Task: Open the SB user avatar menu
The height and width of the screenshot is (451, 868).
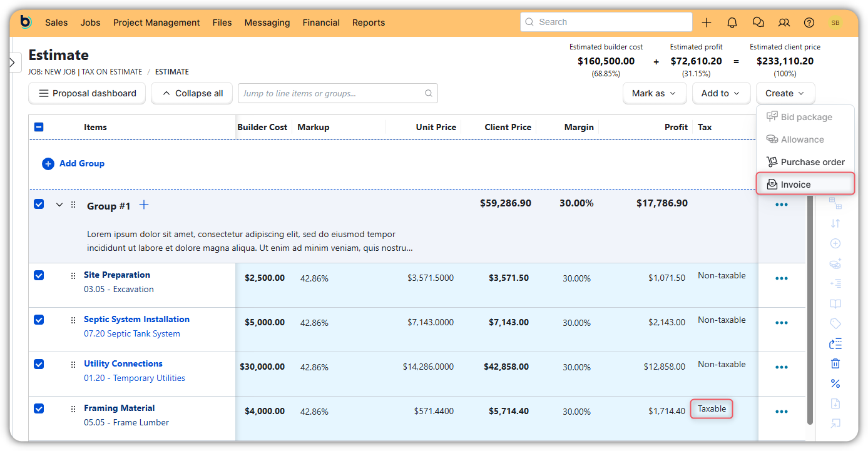Action: tap(835, 23)
